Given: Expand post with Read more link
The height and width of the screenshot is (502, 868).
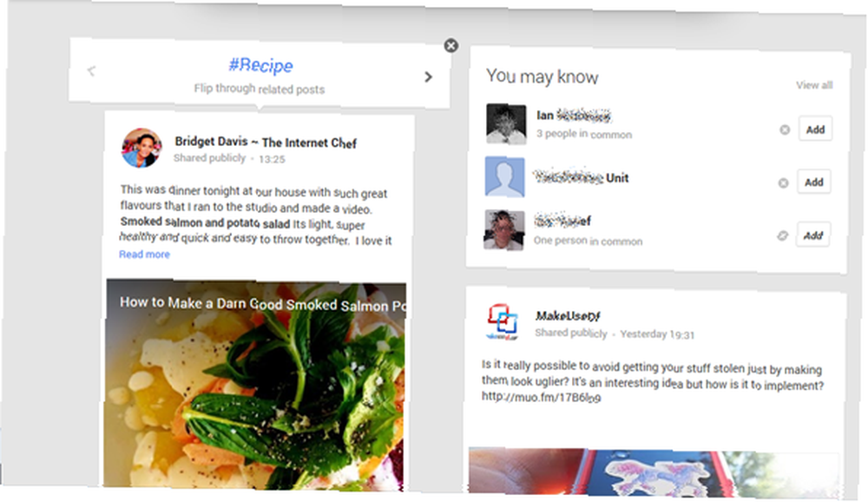Looking at the screenshot, I should pyautogui.click(x=144, y=254).
